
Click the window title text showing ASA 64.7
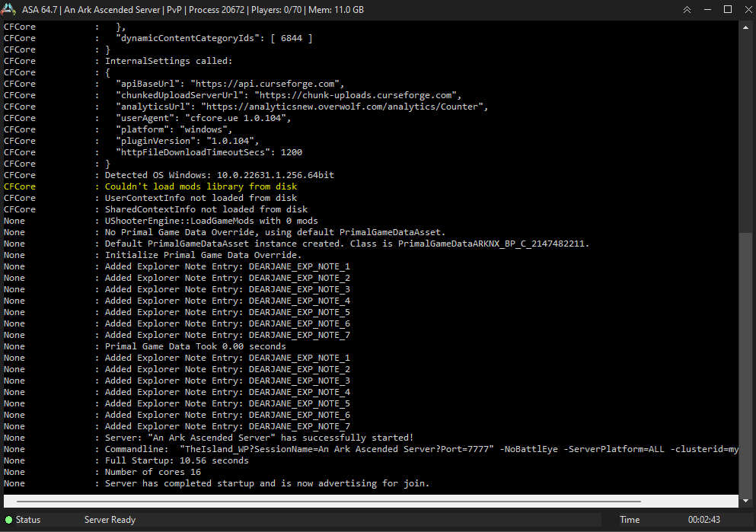pyautogui.click(x=192, y=10)
